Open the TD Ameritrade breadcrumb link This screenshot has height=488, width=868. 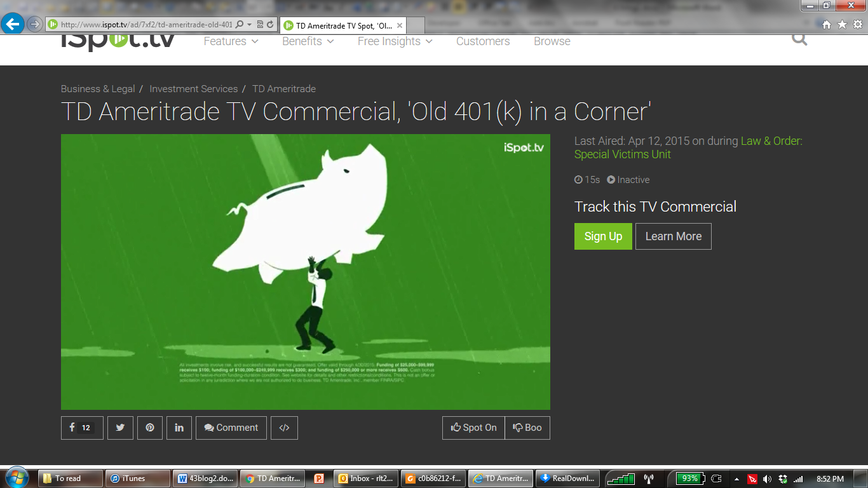click(x=284, y=89)
